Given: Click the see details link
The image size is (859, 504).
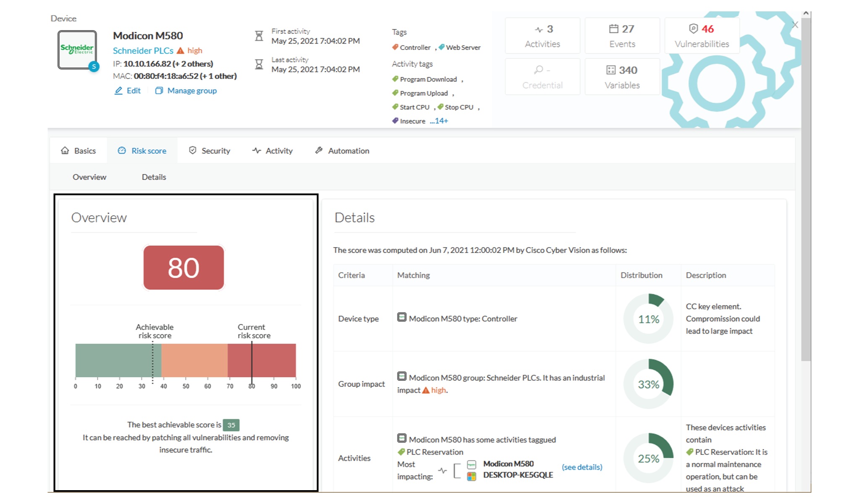Looking at the screenshot, I should click(582, 467).
